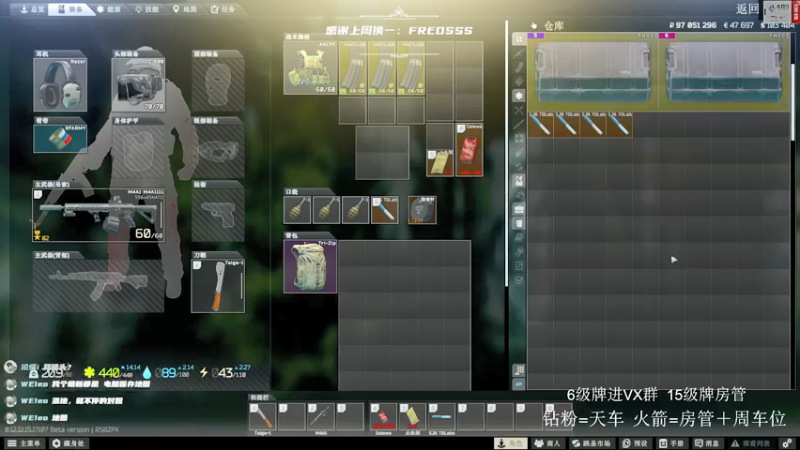Switch to the 装备 gear tab
Image resolution: width=800 pixels, height=450 pixels.
(70, 9)
